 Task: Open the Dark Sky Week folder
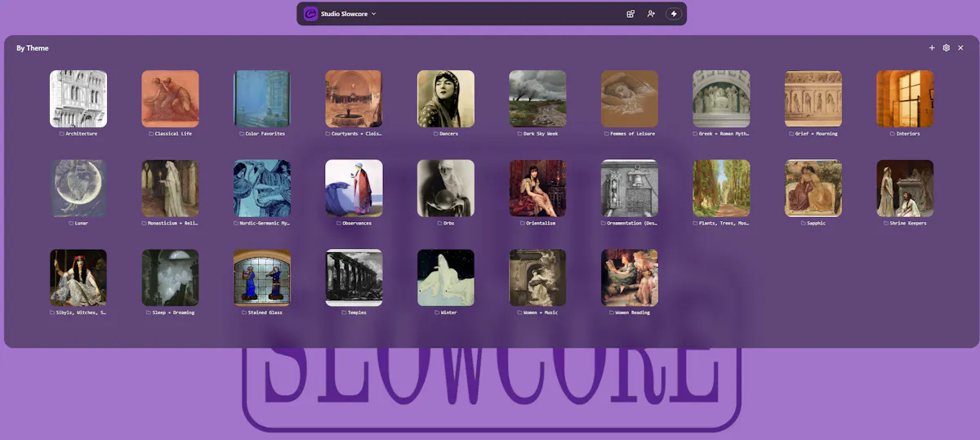tap(537, 98)
